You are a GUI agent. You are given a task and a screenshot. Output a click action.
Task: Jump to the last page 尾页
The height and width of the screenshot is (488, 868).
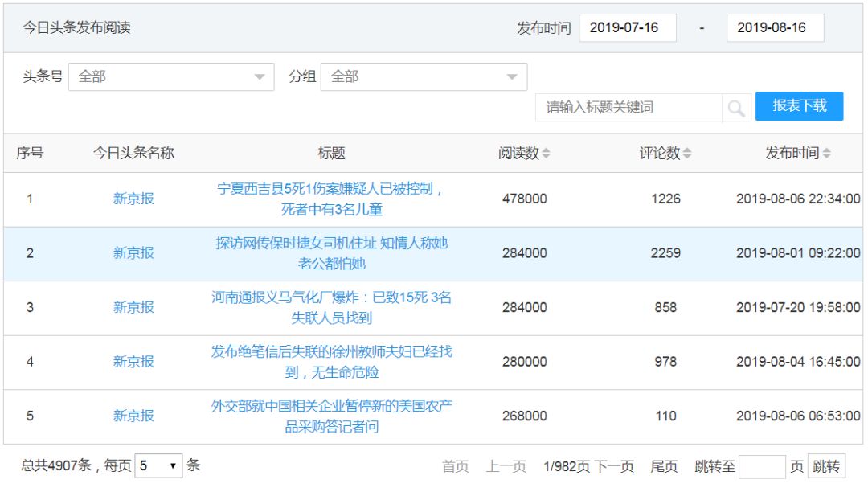coord(664,466)
